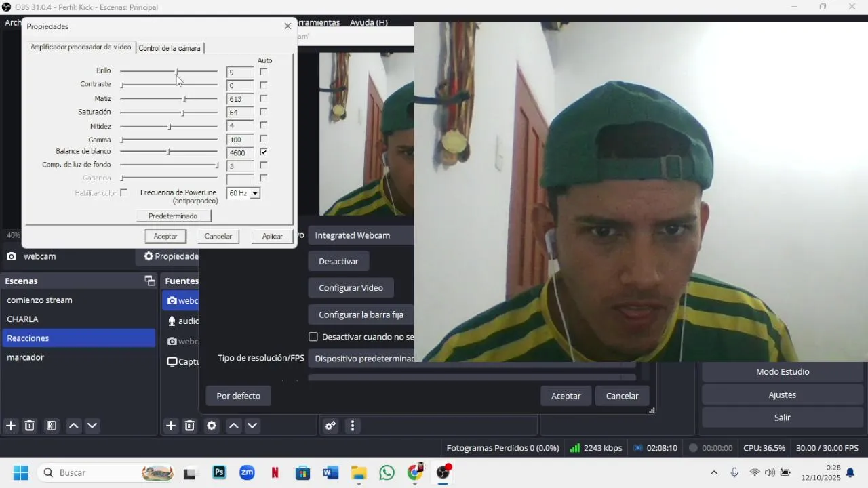Open WhatsApp from the taskbar
Screen dimensions: 868x488
point(387,472)
